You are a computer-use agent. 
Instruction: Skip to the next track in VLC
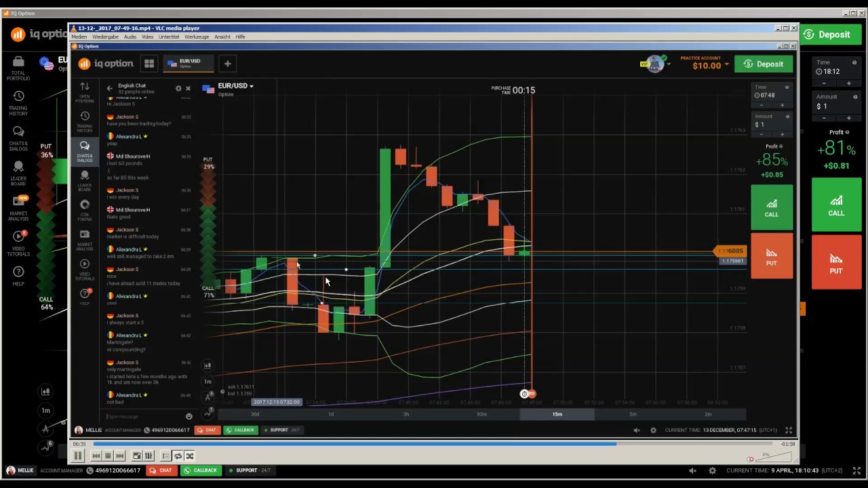119,456
